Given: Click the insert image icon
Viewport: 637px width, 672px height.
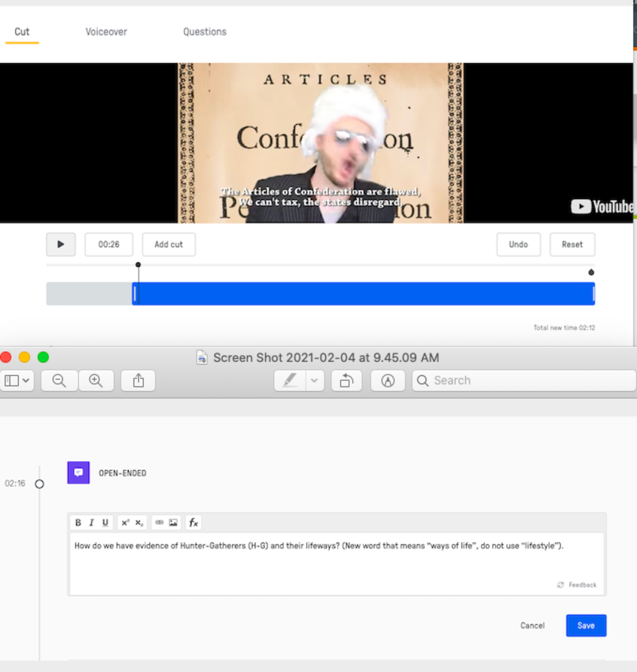Looking at the screenshot, I should [173, 522].
